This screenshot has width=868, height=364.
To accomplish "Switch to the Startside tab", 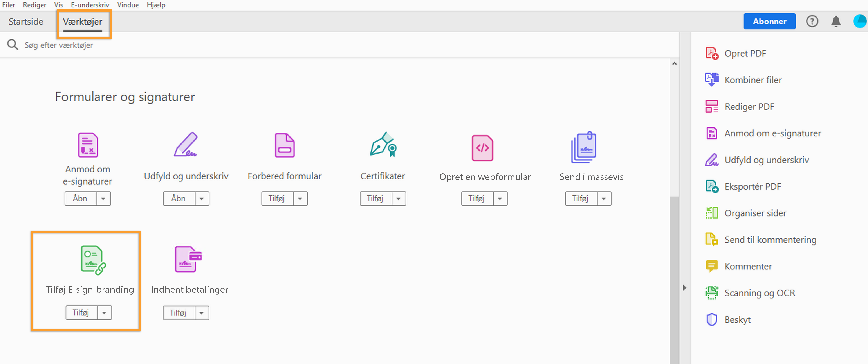I will [x=26, y=22].
